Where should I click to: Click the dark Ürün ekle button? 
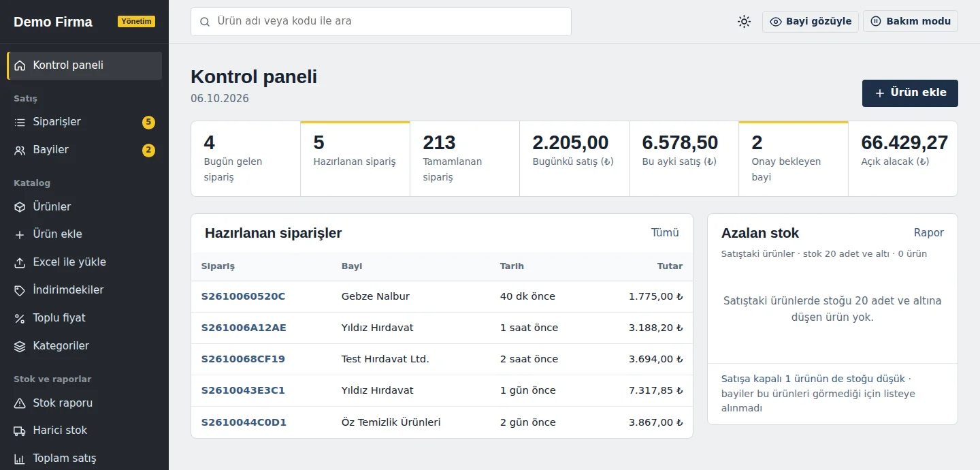pos(910,93)
